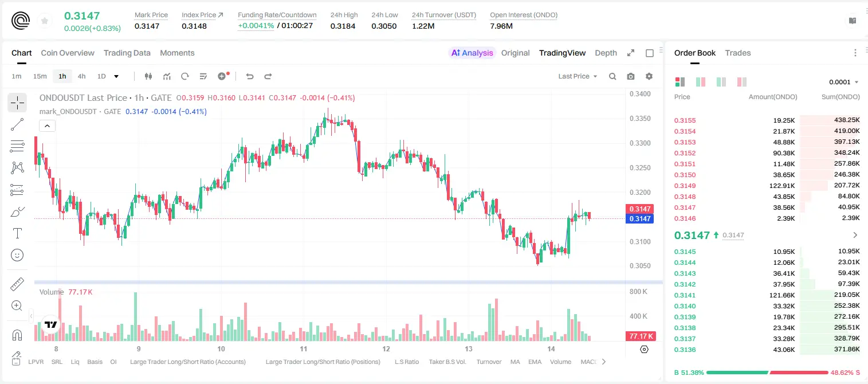Switch chart view to Depth
The image size is (868, 384).
[606, 53]
